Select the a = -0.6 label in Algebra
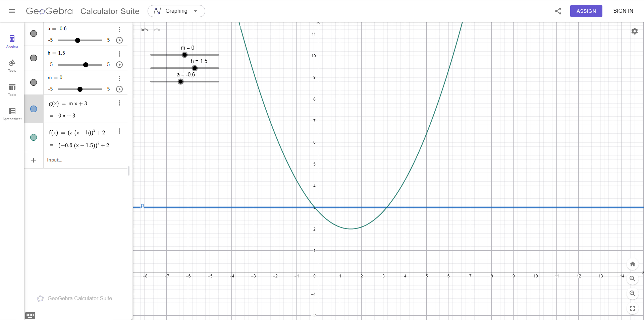644x320 pixels. 57,28
